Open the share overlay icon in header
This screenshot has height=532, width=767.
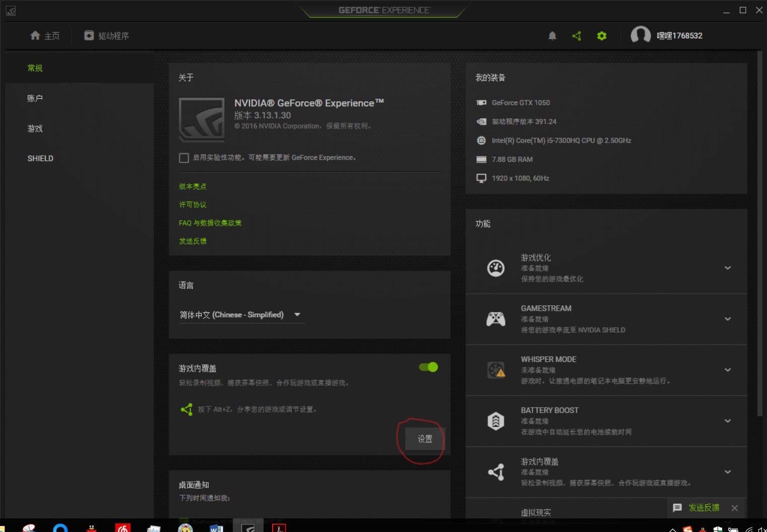(577, 36)
